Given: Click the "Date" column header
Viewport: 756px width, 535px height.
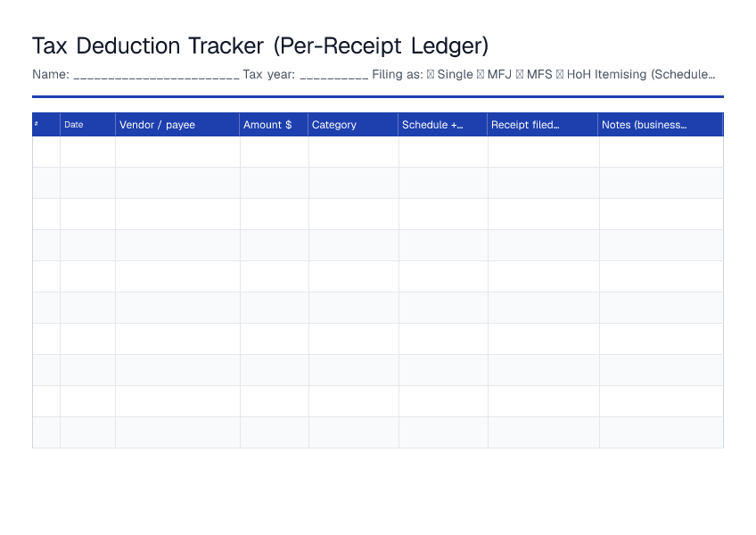Looking at the screenshot, I should tap(87, 125).
